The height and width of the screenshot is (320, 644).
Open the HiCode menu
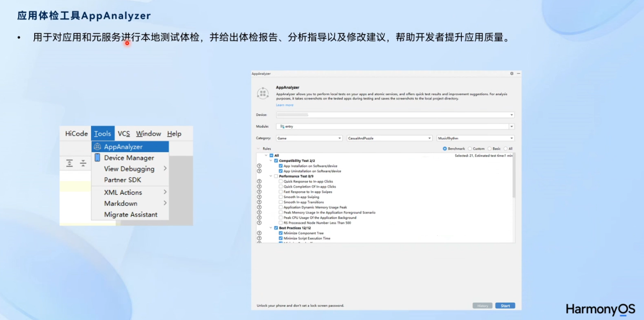76,133
